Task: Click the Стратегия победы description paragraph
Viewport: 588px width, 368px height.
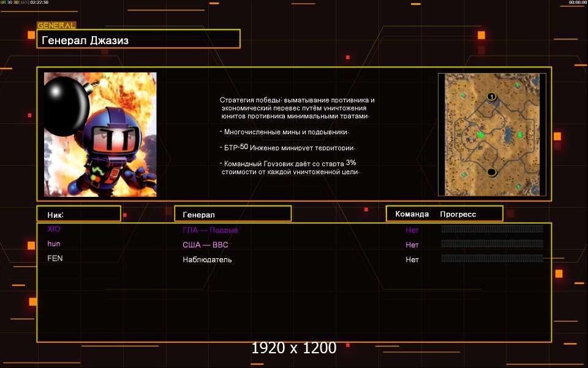Action: (297, 108)
